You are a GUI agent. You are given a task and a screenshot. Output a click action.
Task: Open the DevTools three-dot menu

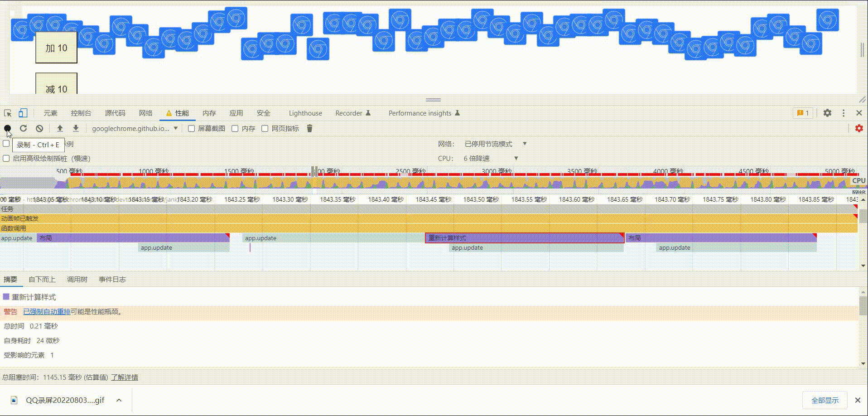843,113
